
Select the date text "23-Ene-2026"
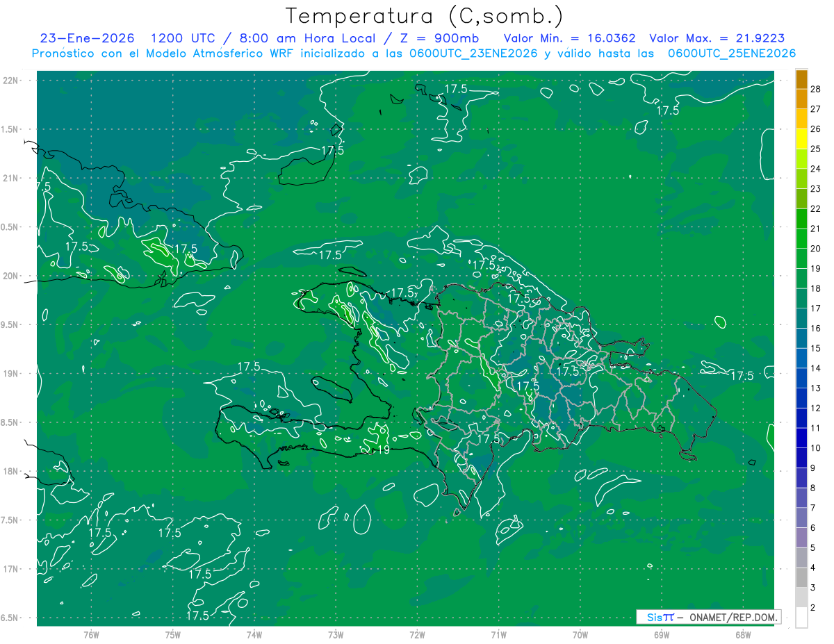point(87,38)
